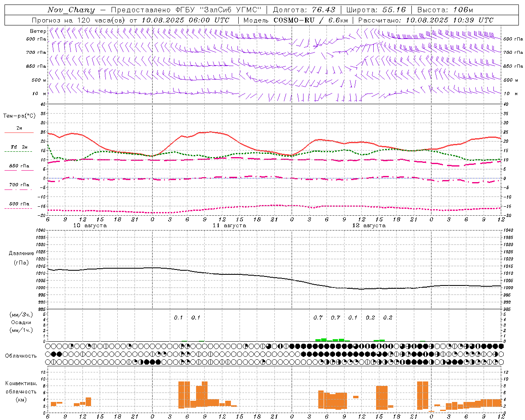Click the '11 августа' date label
Screen dimensions: 525x420
click(229, 226)
